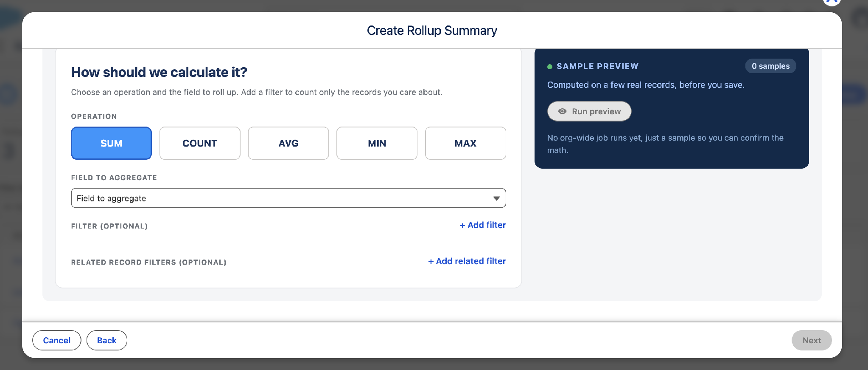Cancel the rollup summary dialog

[x=57, y=340]
